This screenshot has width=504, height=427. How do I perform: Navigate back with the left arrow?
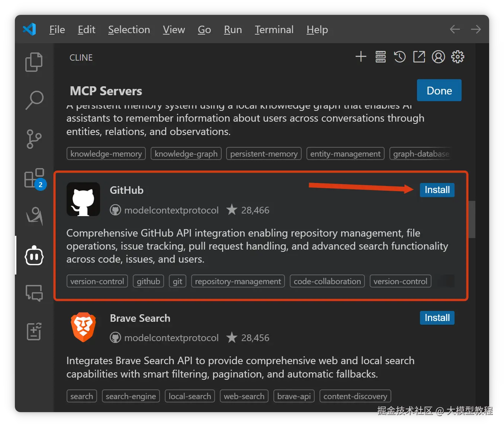(x=455, y=29)
